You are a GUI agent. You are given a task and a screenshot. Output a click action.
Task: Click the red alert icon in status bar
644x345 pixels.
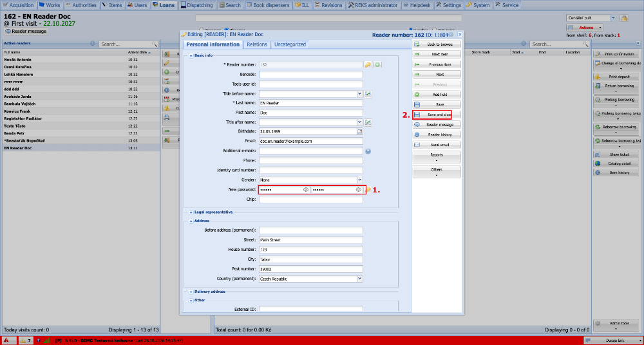pos(6,340)
